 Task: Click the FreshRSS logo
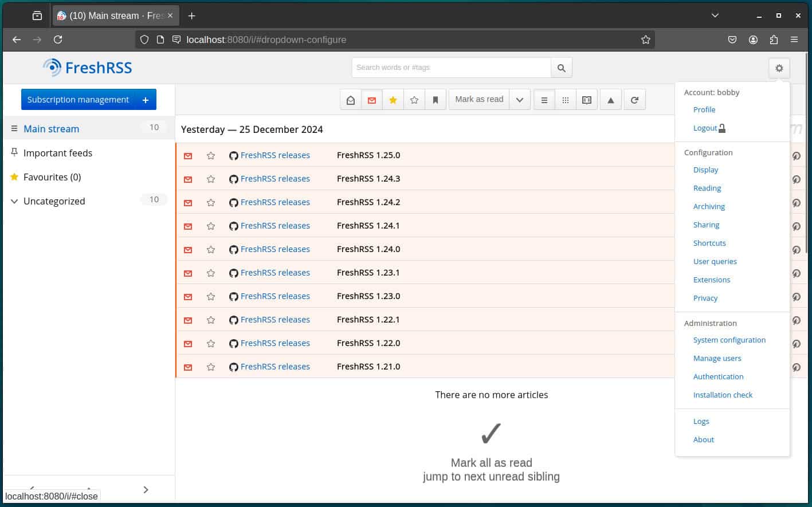click(x=87, y=67)
